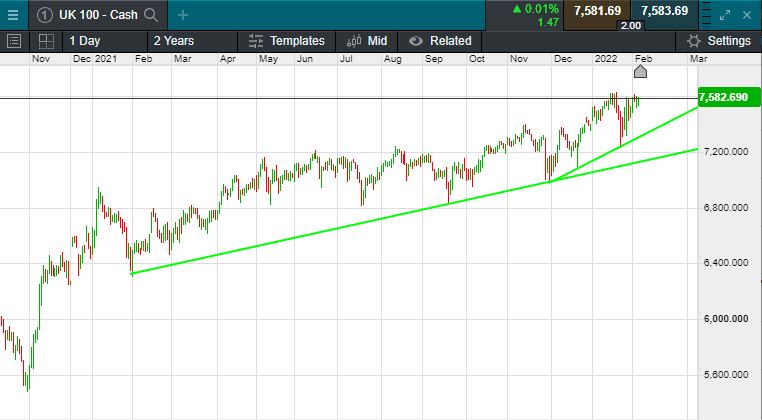Toggle the Related instruments eye

pos(416,41)
